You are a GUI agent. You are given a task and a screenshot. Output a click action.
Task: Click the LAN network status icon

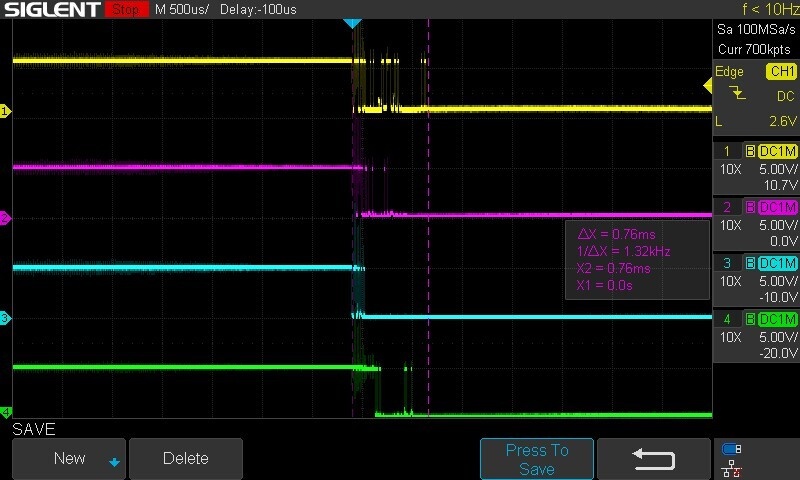click(x=732, y=468)
